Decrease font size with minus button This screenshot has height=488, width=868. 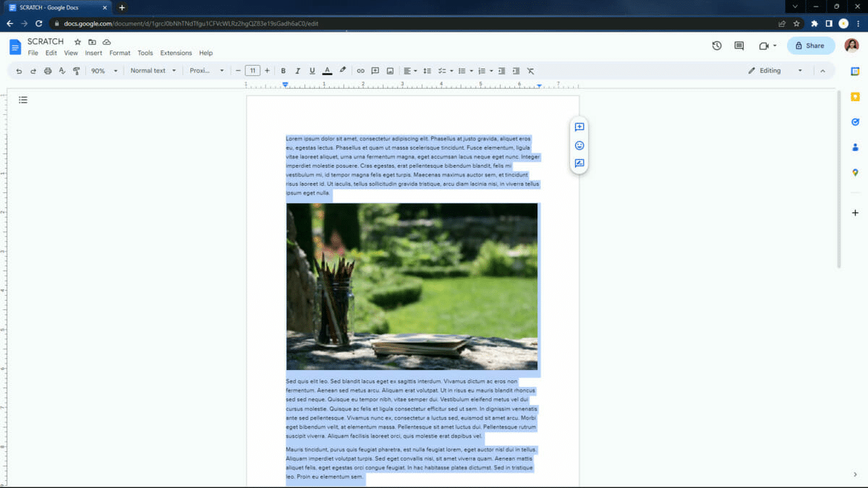pyautogui.click(x=238, y=71)
